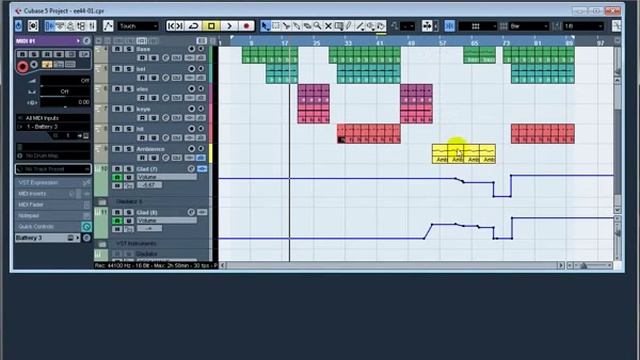Go to previous marker in transport
Viewport: 640px width, 360px height.
point(171,26)
